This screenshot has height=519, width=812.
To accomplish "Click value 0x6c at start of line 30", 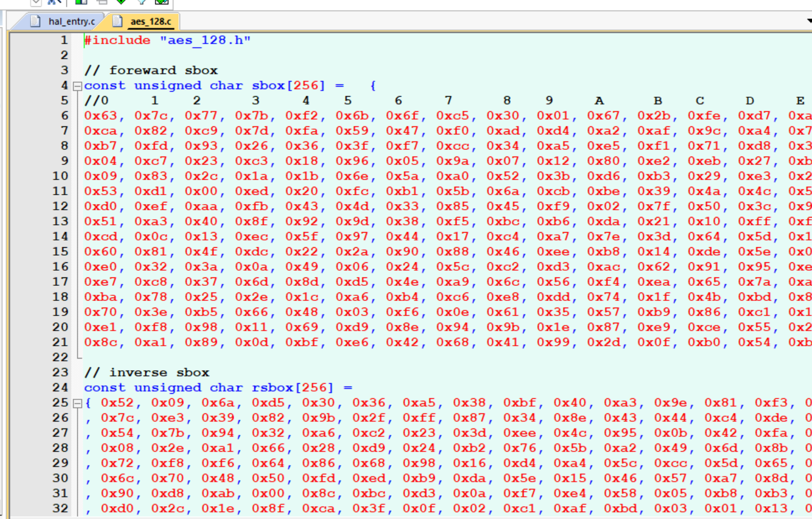I will coord(117,478).
